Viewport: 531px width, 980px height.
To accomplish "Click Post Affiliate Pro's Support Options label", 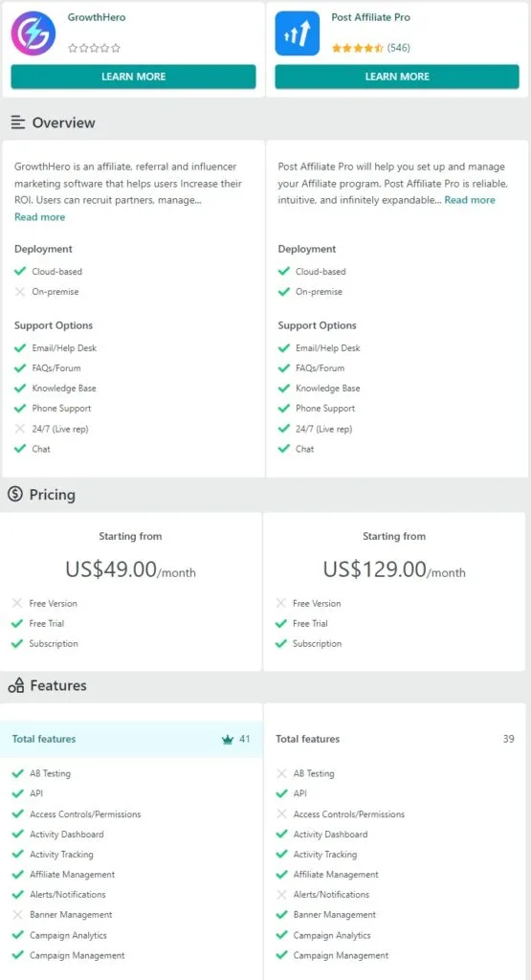I will click(317, 325).
